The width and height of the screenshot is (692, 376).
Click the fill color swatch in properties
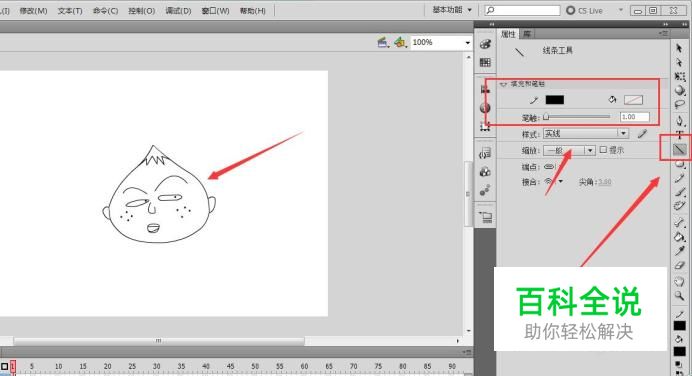click(x=633, y=100)
